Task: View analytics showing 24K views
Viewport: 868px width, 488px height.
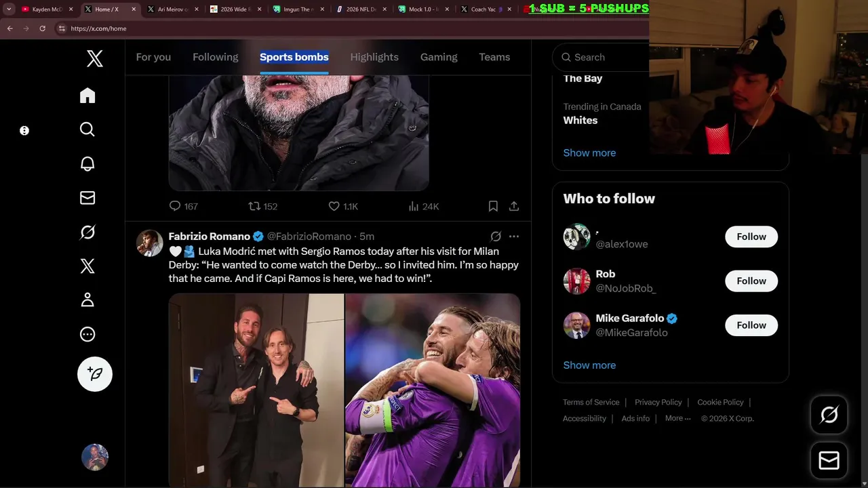Action: [x=424, y=206]
